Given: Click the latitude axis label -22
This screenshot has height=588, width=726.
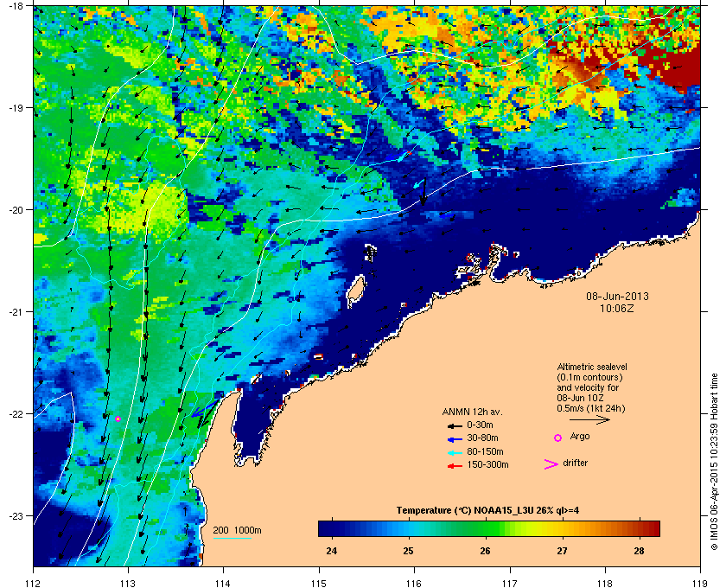Looking at the screenshot, I should tap(15, 413).
